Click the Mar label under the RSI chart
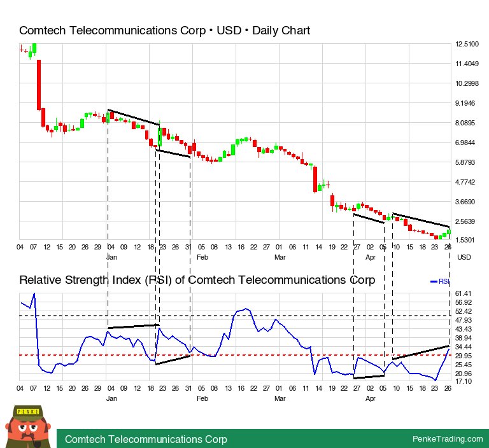The width and height of the screenshot is (489, 448). (280, 398)
